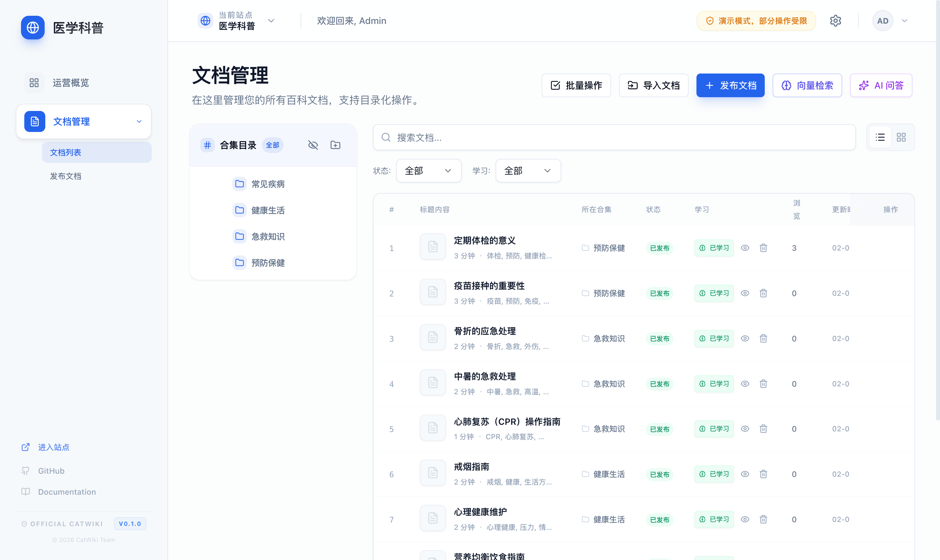Switch to list view layout
Screen dimensions: 940x560
coord(880,137)
